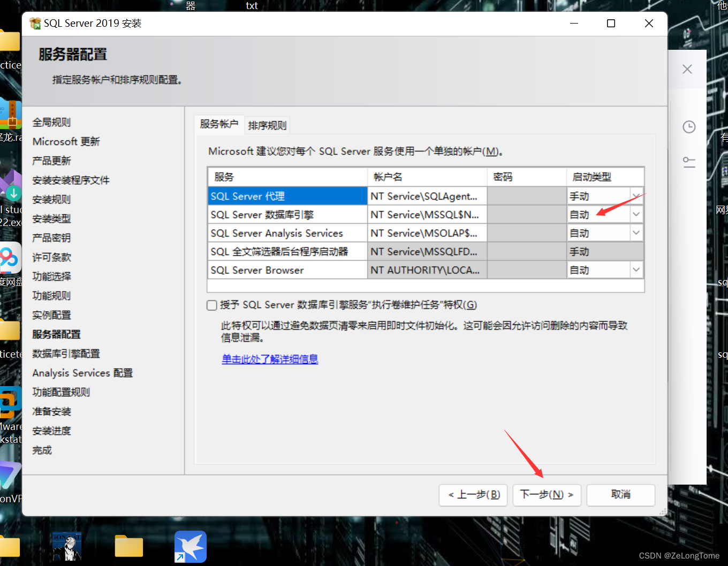This screenshot has width=728, height=566.
Task: Click account name NT Service\MSSQLFD cell
Action: [x=427, y=252]
